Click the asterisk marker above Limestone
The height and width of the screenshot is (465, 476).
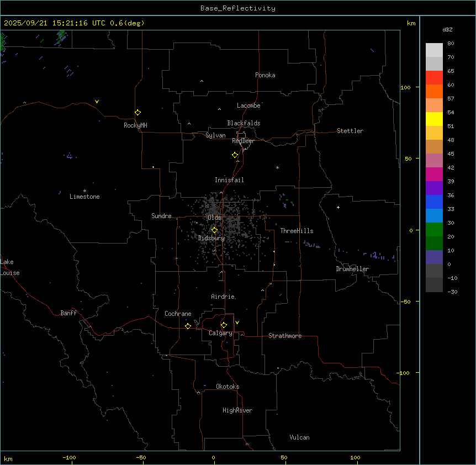click(x=84, y=191)
